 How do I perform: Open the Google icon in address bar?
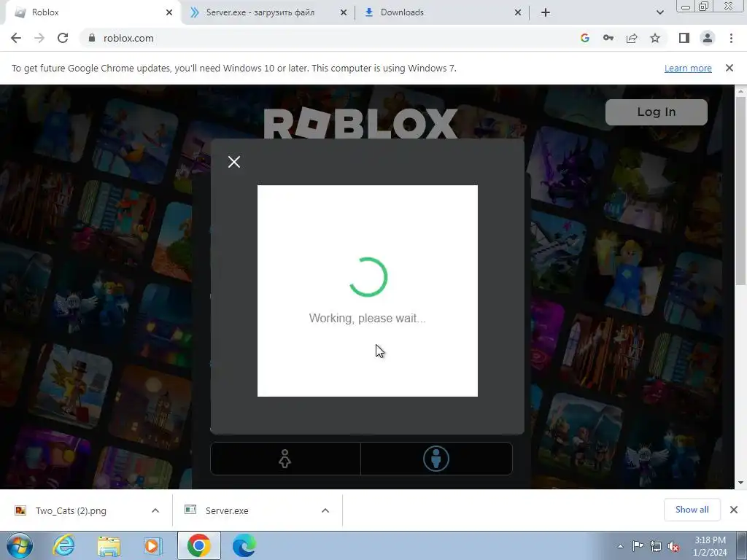(585, 38)
